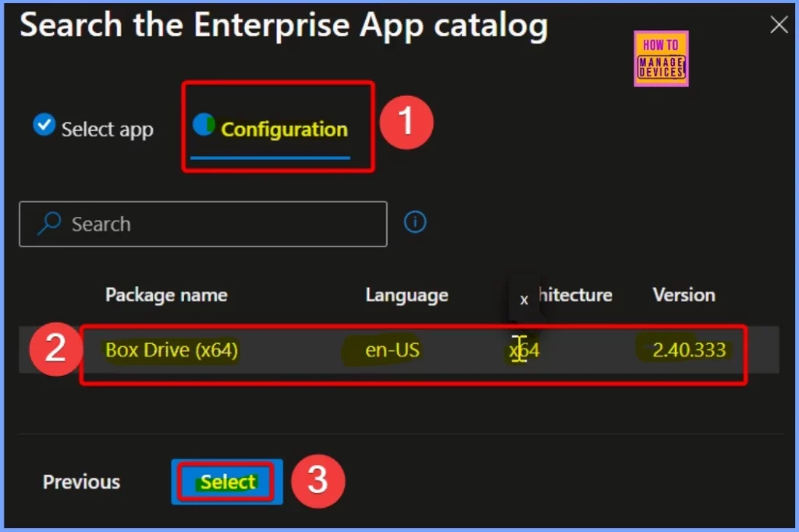This screenshot has width=799, height=532.
Task: Click the en-US language cell
Action: coord(392,350)
